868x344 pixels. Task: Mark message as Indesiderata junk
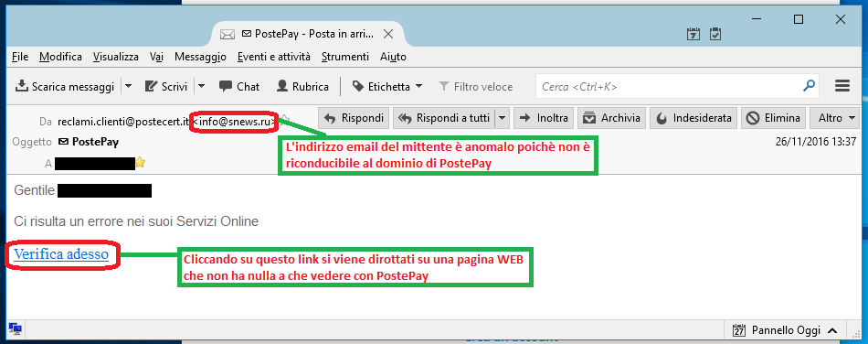(x=693, y=117)
